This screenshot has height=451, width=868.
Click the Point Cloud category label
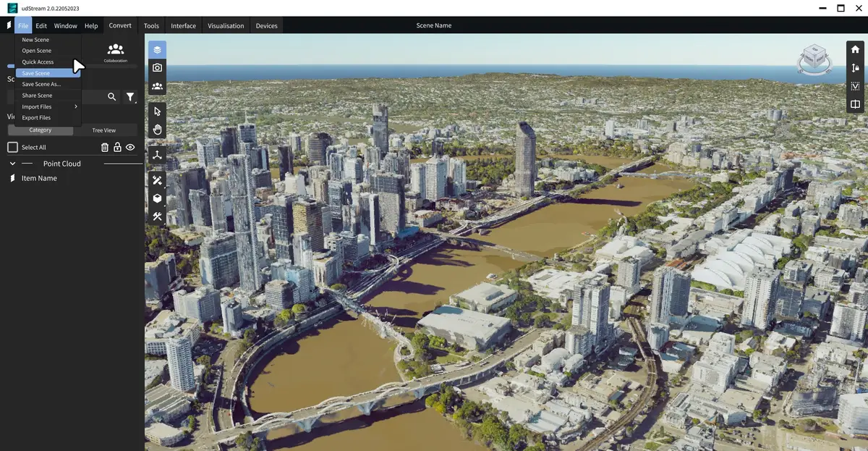[62, 164]
